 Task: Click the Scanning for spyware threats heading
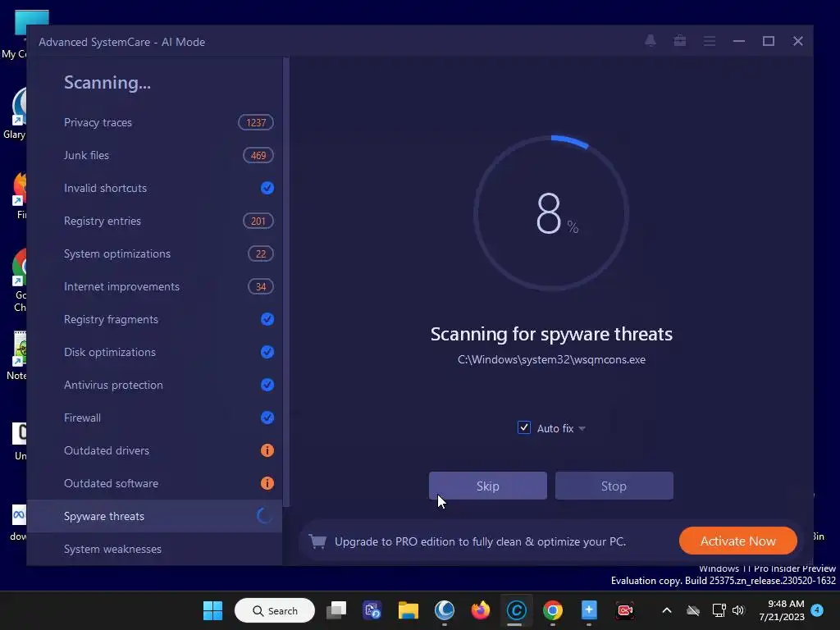[551, 335]
